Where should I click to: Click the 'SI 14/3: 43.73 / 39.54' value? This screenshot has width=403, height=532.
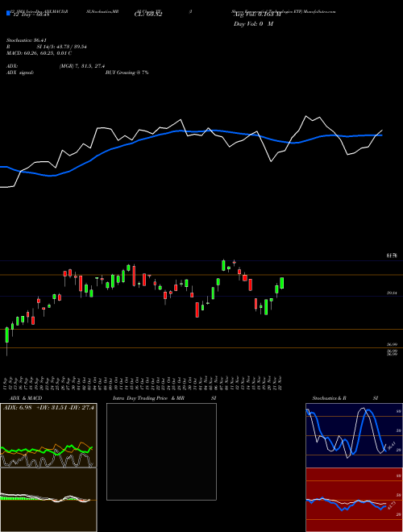click(61, 47)
